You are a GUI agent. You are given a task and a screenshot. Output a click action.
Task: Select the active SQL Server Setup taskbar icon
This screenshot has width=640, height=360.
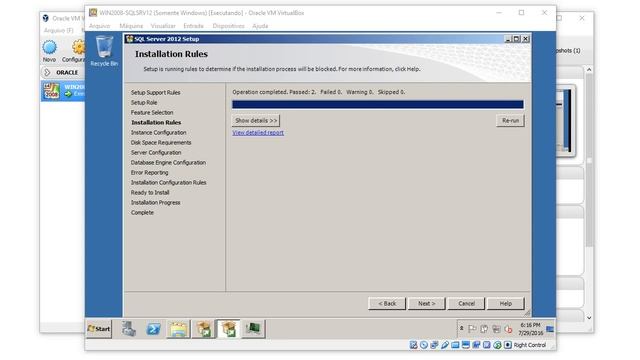tap(228, 329)
